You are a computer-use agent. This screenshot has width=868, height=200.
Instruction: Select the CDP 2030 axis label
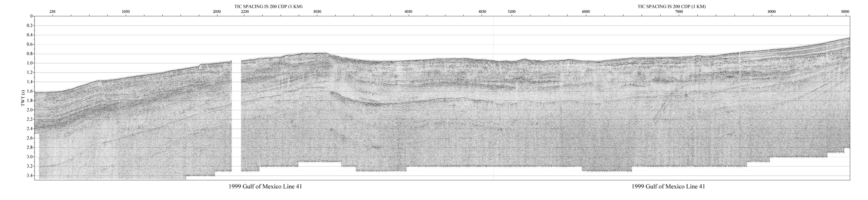(217, 12)
